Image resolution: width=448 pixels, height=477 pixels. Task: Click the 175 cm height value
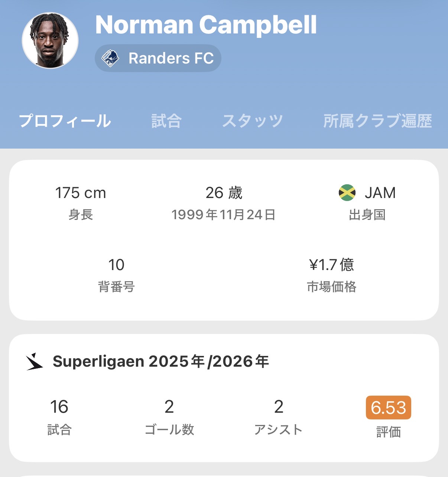pos(81,193)
